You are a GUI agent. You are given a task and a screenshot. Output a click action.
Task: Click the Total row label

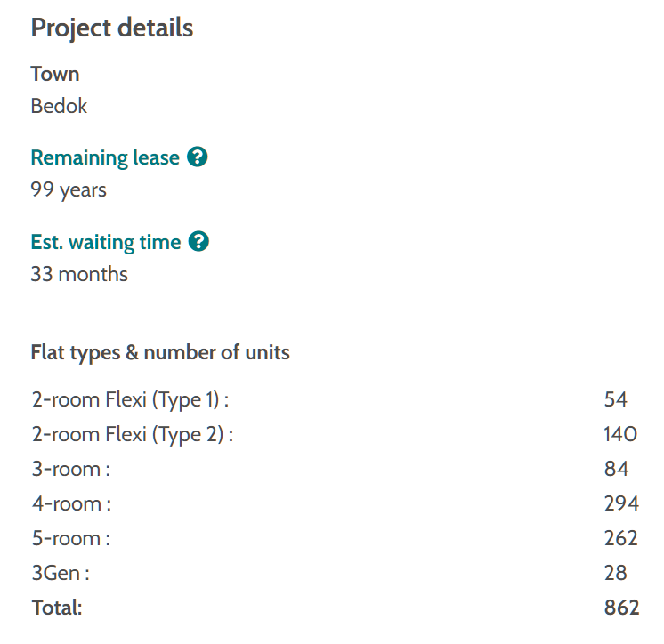coord(57,608)
